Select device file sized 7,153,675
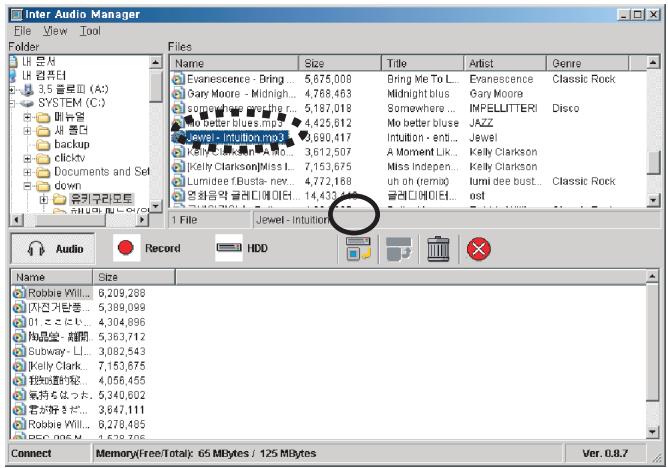Image resolution: width=668 pixels, height=468 pixels. click(x=328, y=366)
